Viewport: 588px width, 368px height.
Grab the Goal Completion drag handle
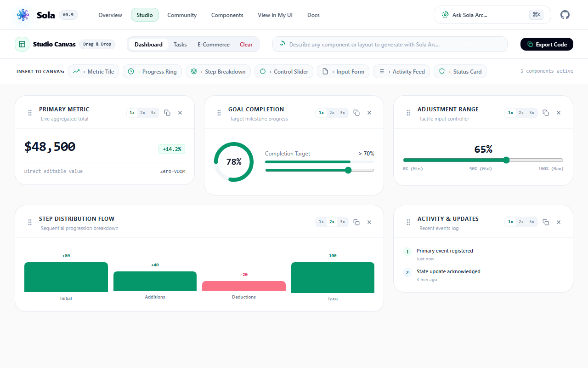219,113
